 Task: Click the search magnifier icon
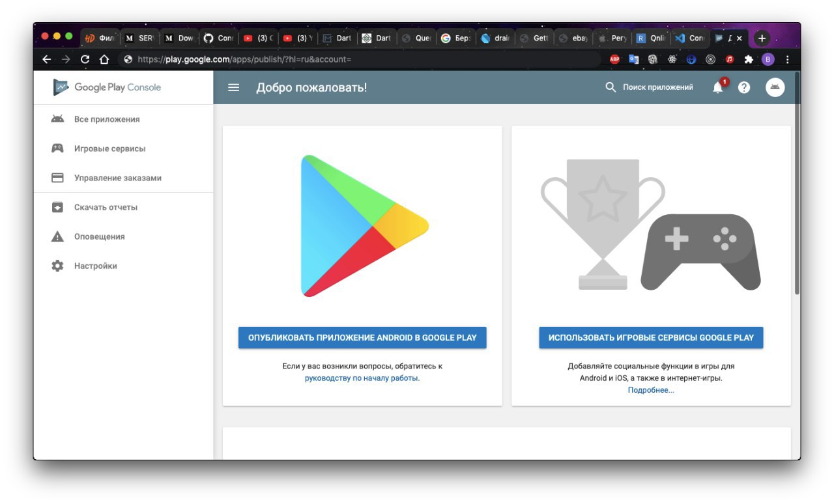(x=611, y=87)
